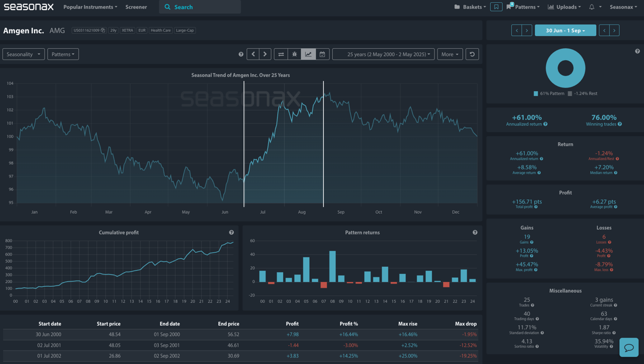Click the tallest Pattern returns bar for 08
644x364 pixels.
(x=333, y=266)
